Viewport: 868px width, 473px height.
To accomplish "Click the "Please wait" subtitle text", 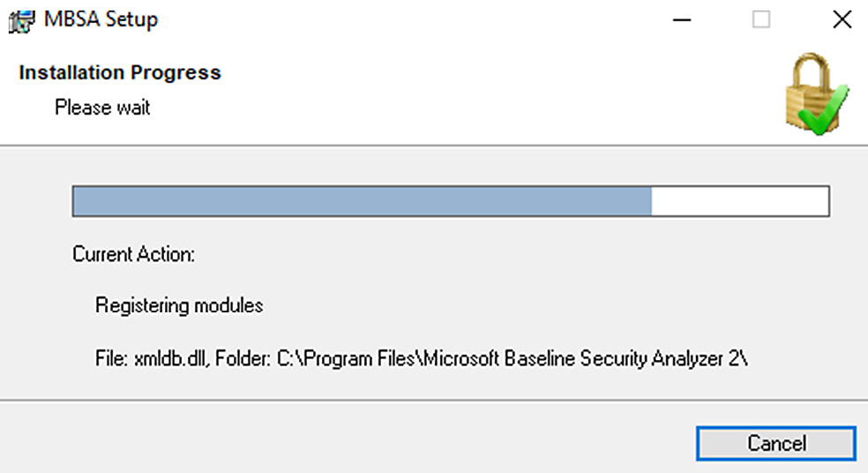I will pyautogui.click(x=102, y=107).
